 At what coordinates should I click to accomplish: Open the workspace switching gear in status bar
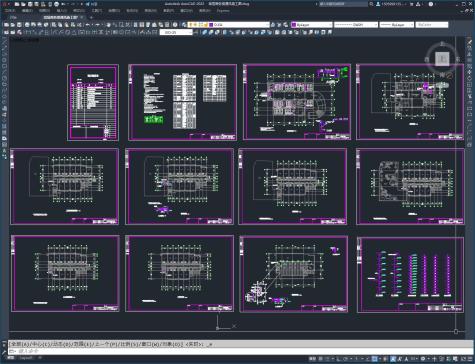[423, 359]
